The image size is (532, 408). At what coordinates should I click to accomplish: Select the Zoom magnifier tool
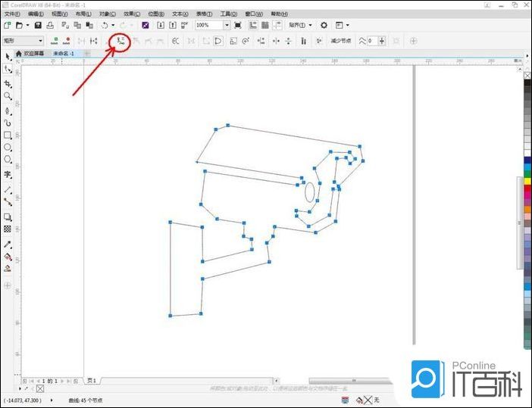click(8, 96)
